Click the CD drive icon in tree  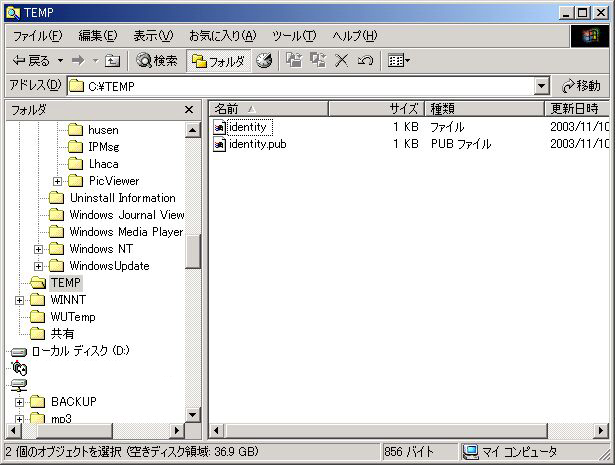(x=19, y=368)
